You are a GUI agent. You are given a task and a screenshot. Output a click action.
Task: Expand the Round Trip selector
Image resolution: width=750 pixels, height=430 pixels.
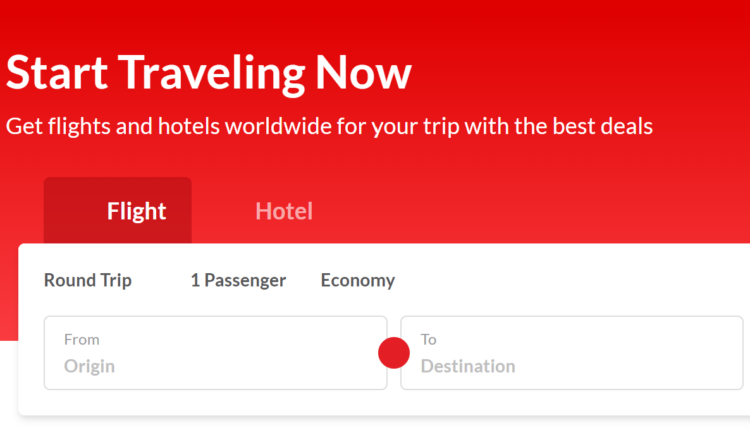click(x=88, y=280)
